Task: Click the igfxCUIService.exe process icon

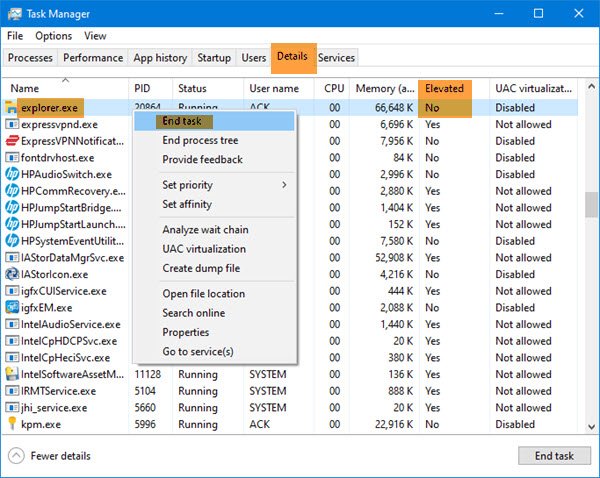Action: 12,291
